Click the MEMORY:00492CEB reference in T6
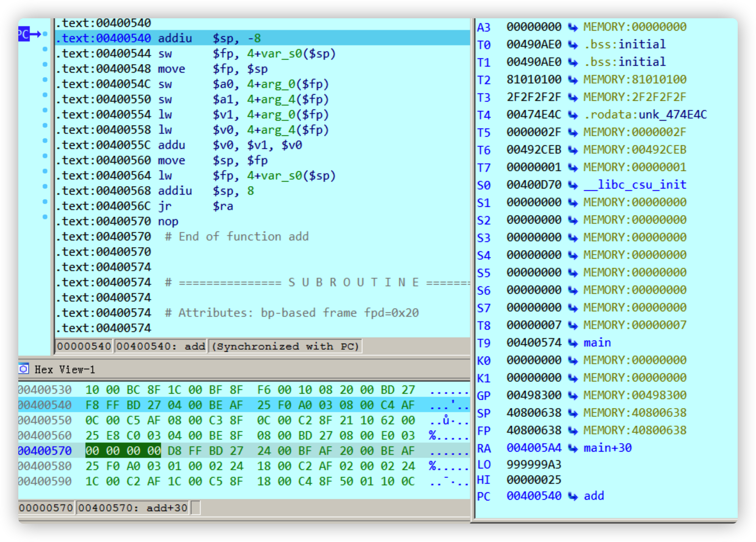The height and width of the screenshot is (542, 756). pos(635,150)
